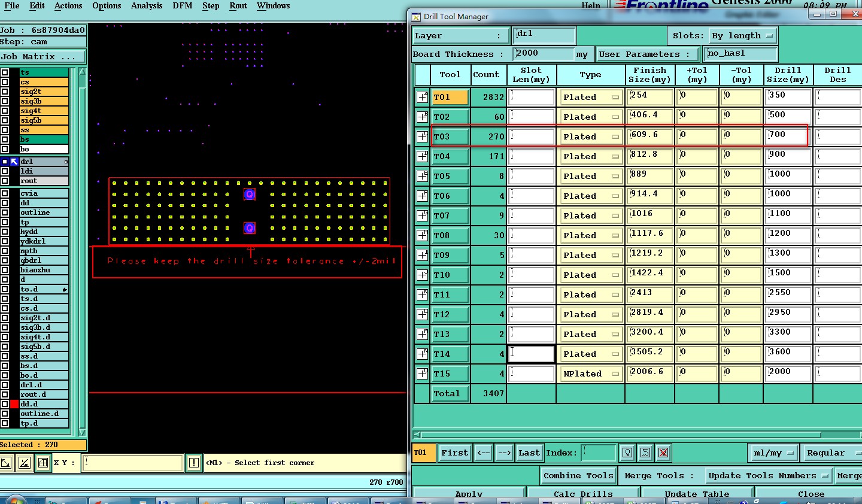The image size is (862, 504).
Task: Click the Drill Tool Manager title bar icon
Action: pyautogui.click(x=416, y=17)
